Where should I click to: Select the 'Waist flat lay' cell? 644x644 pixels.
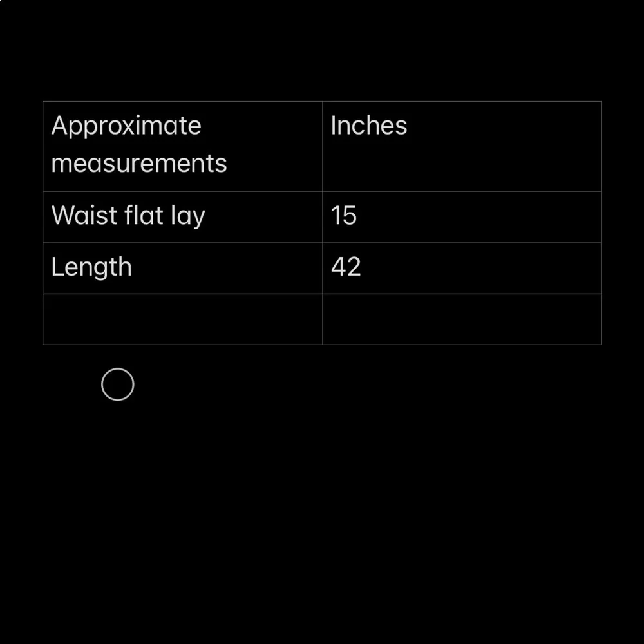pyautogui.click(x=182, y=216)
